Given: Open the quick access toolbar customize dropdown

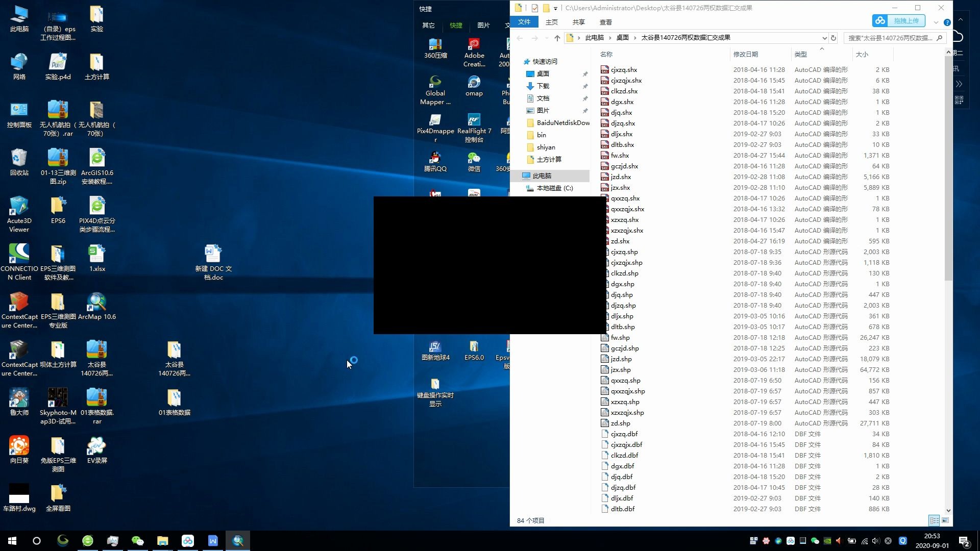Looking at the screenshot, I should [555, 8].
